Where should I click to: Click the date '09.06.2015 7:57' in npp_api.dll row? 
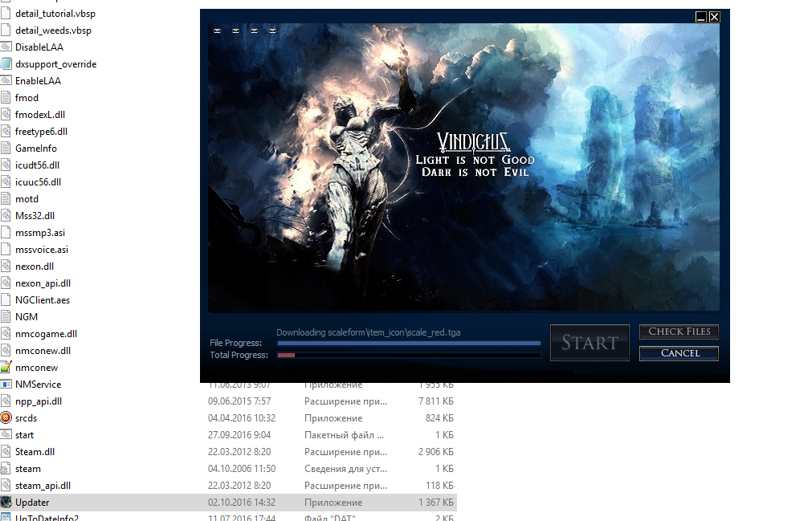point(239,401)
